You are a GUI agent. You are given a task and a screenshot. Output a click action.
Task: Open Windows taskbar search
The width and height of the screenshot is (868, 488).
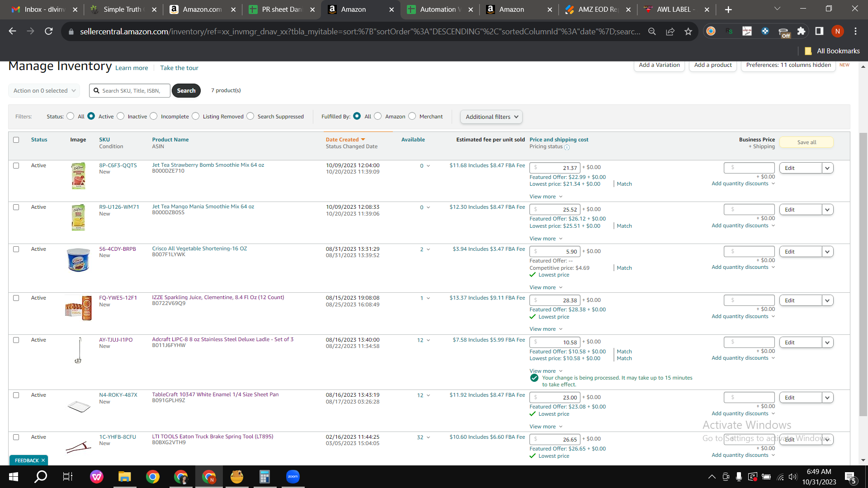[x=41, y=477]
